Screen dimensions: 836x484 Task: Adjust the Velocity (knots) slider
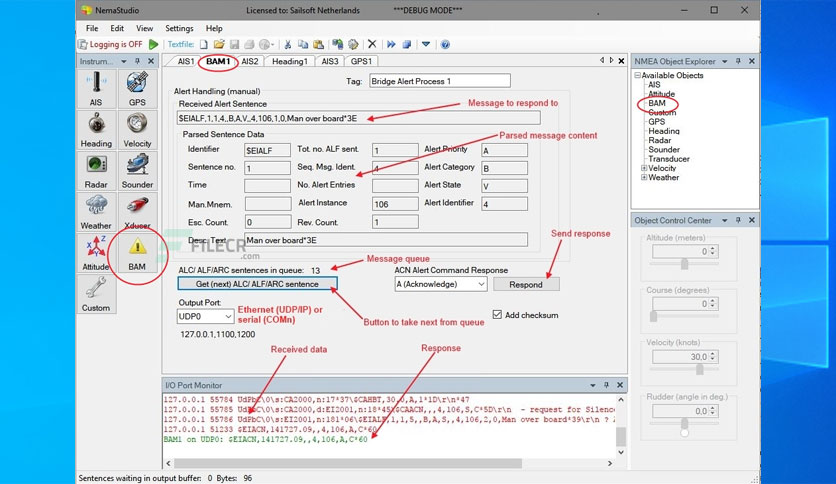coord(700,369)
